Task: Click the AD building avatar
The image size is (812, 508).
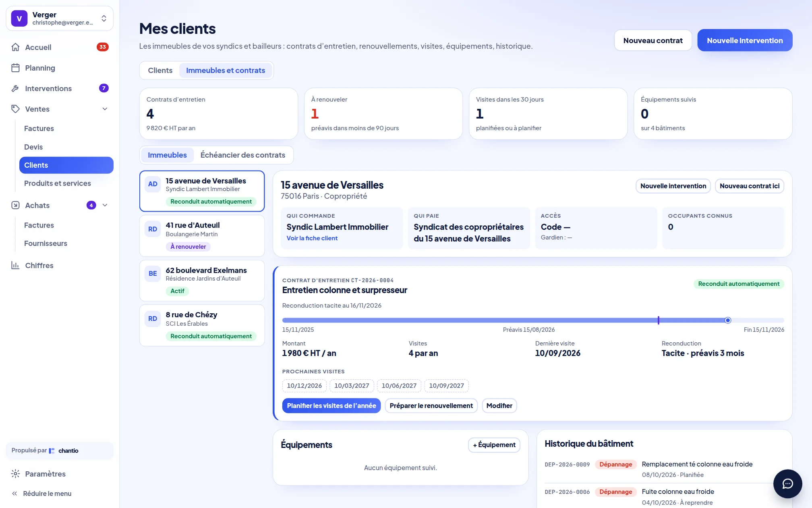Action: pos(153,184)
